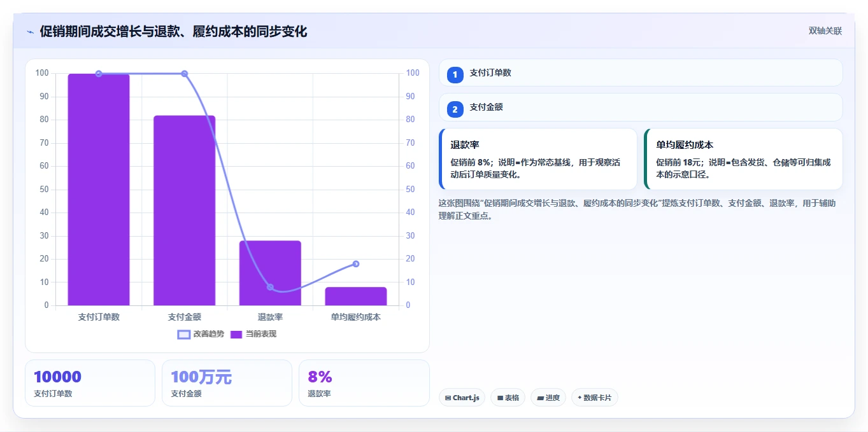Click the line point on 退款率 bar
868x432 pixels.
click(270, 287)
